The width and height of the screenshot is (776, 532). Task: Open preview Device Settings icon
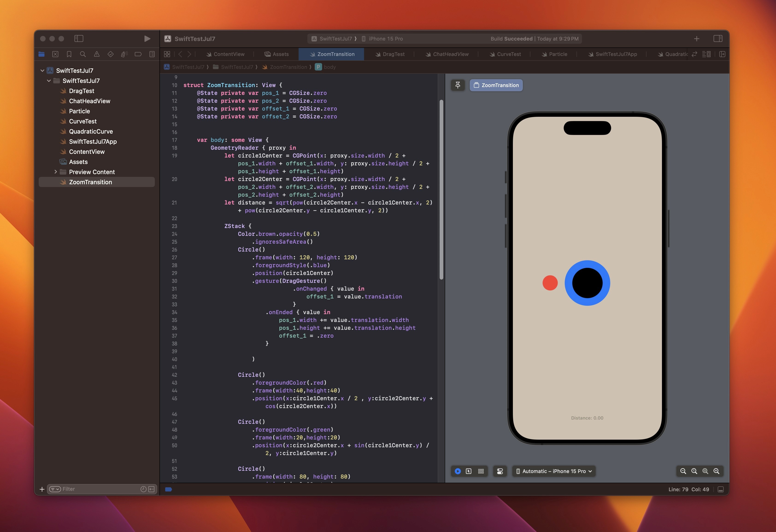click(500, 471)
